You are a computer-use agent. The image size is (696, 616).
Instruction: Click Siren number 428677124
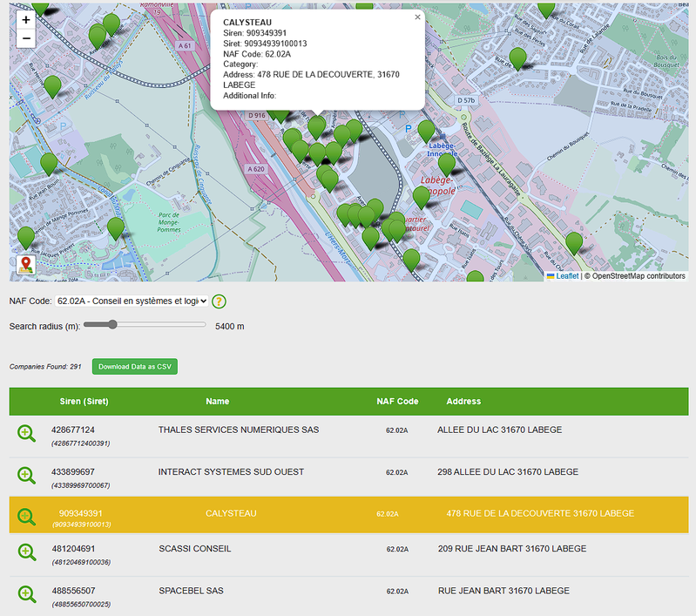pyautogui.click(x=73, y=430)
